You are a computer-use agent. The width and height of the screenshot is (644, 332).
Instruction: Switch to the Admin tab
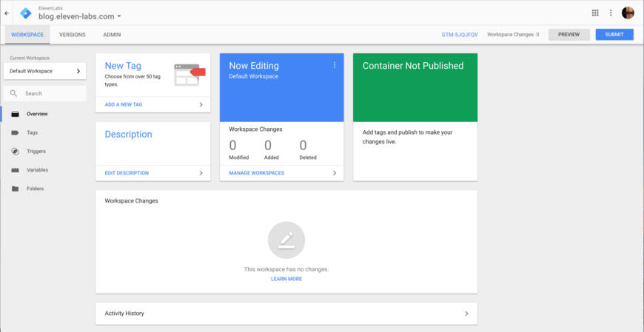(x=112, y=35)
